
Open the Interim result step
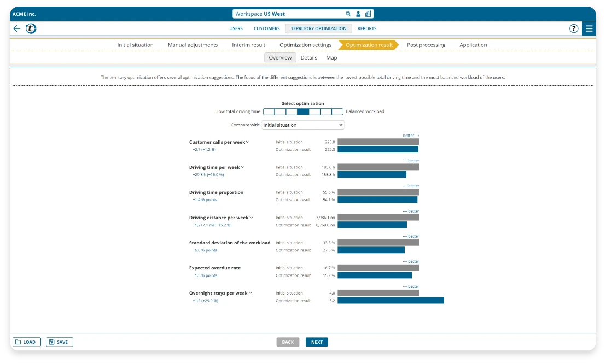coord(248,45)
